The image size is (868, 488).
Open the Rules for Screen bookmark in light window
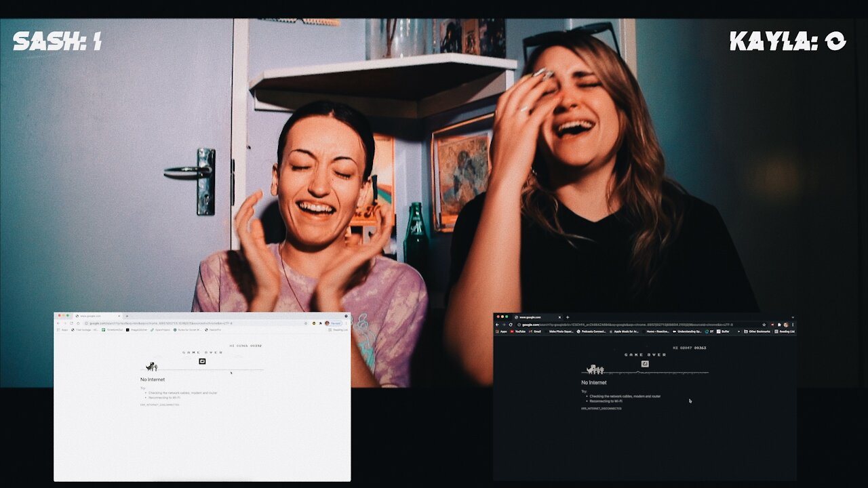186,330
